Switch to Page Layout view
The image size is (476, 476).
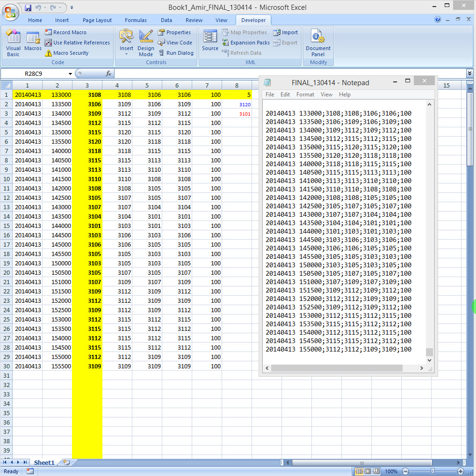click(368, 471)
